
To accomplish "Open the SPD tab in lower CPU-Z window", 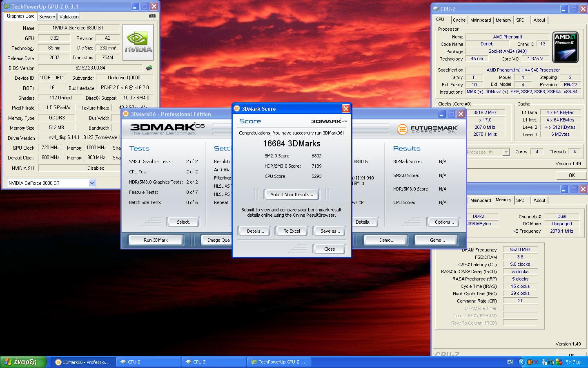I will tap(520, 200).
